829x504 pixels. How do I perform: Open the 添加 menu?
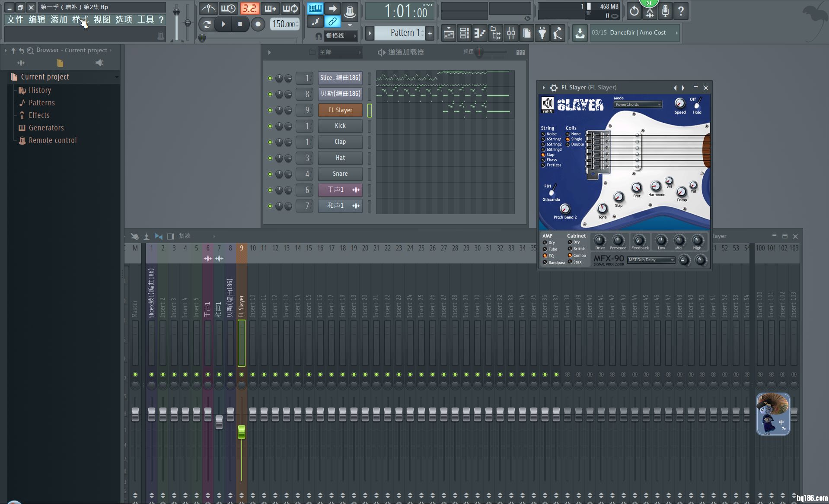pos(59,19)
